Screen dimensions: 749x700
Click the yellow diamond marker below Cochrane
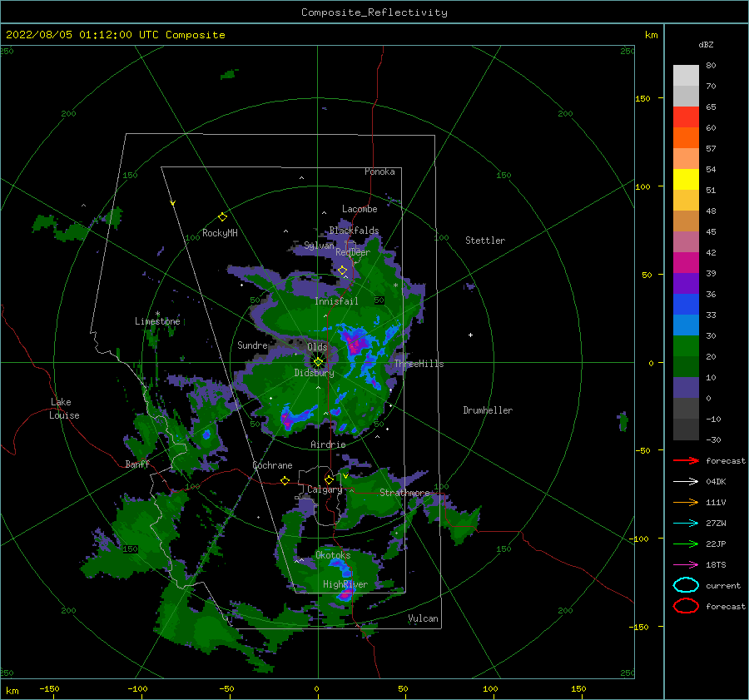285,480
